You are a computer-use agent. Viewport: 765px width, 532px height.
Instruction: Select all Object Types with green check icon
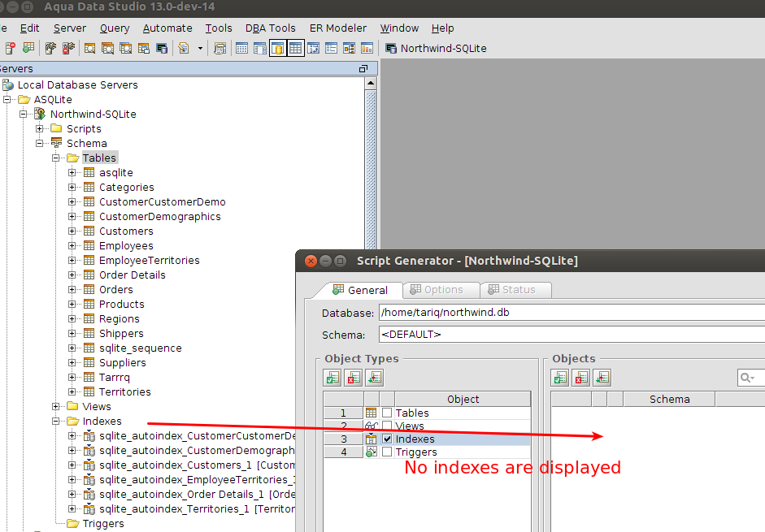coord(333,378)
